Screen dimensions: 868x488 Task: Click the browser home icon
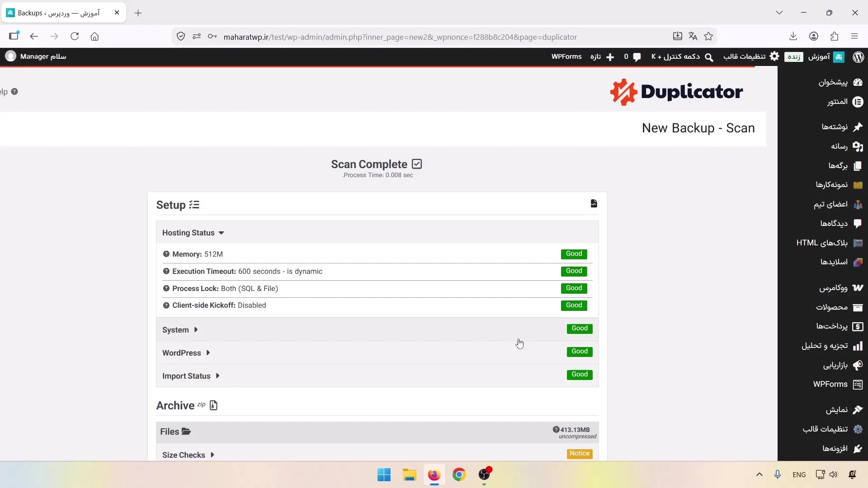94,37
